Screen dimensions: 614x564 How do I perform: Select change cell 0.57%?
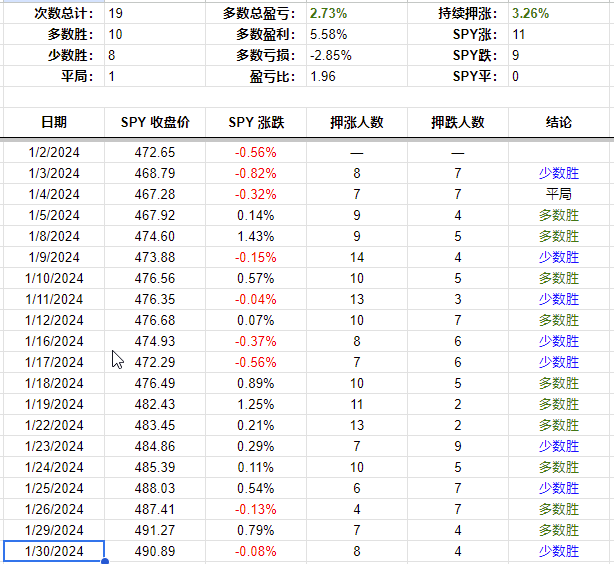point(256,278)
